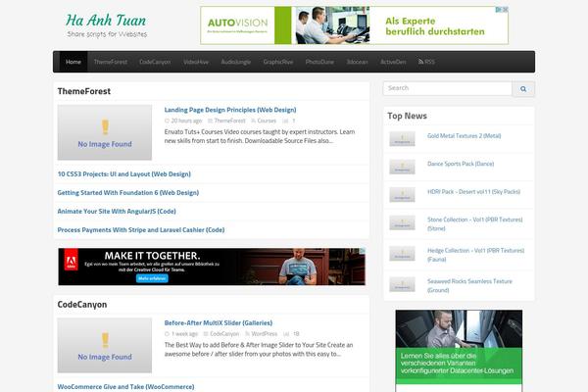Viewport: 588px width, 392px height.
Task: Go to the Home menu item
Action: (x=73, y=62)
